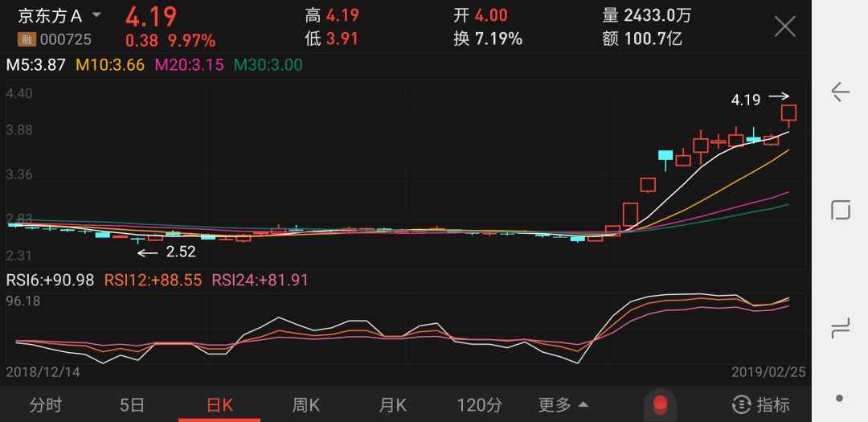Screen dimensions: 868x422
Task: Tap the M5:3.87 moving average label
Action: [36, 65]
